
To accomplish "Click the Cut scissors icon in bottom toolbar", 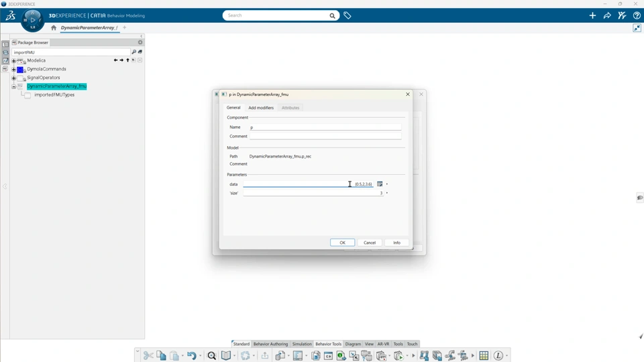I will click(148, 355).
